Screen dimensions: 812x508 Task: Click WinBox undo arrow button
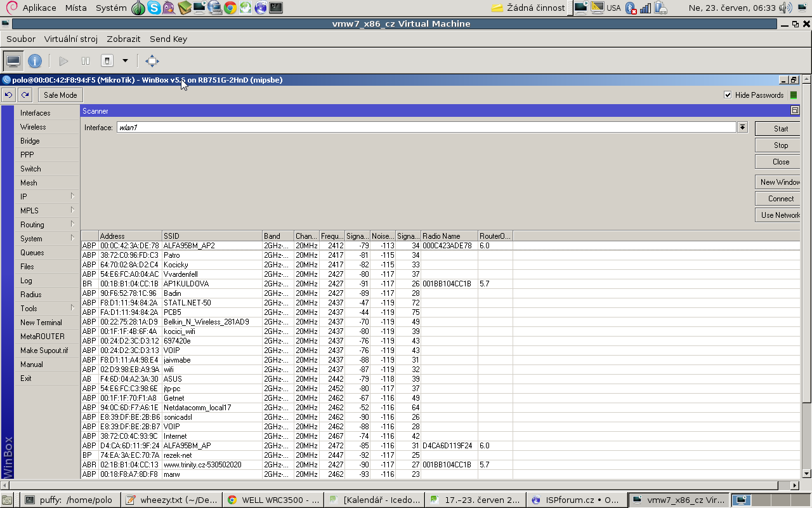click(x=8, y=95)
